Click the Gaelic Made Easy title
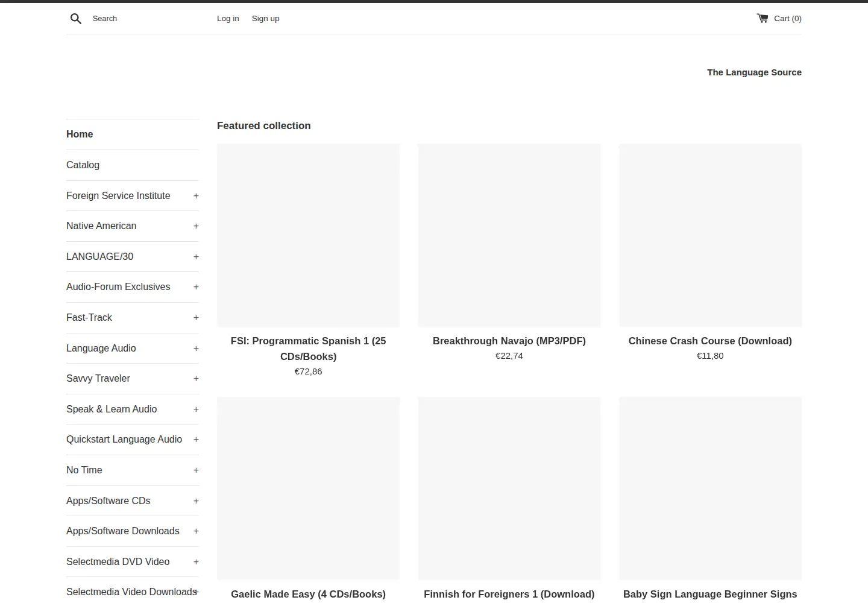This screenshot has width=868, height=603. (308, 595)
